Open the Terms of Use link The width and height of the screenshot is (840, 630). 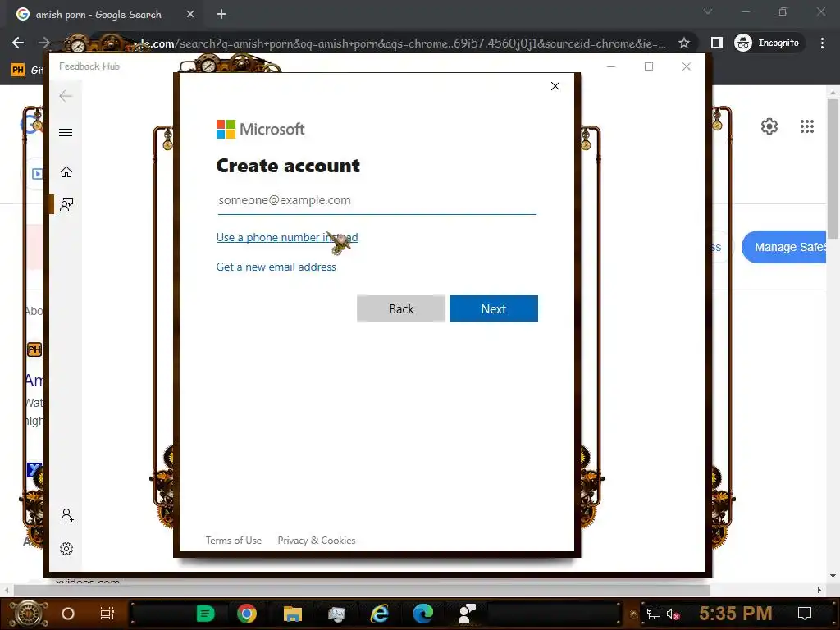pos(234,541)
